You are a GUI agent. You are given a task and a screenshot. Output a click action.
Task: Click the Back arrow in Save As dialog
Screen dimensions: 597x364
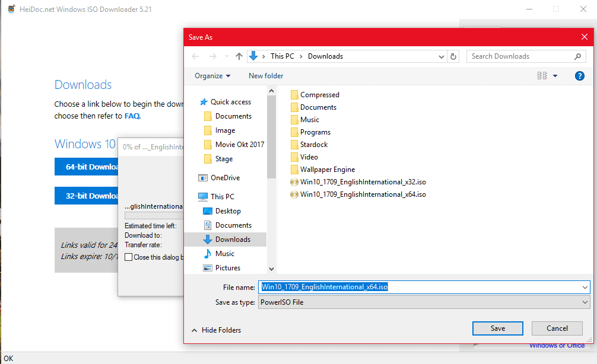[x=195, y=56]
